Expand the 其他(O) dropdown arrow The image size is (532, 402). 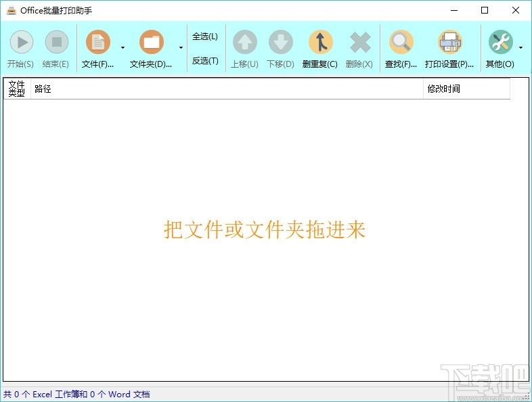point(520,48)
